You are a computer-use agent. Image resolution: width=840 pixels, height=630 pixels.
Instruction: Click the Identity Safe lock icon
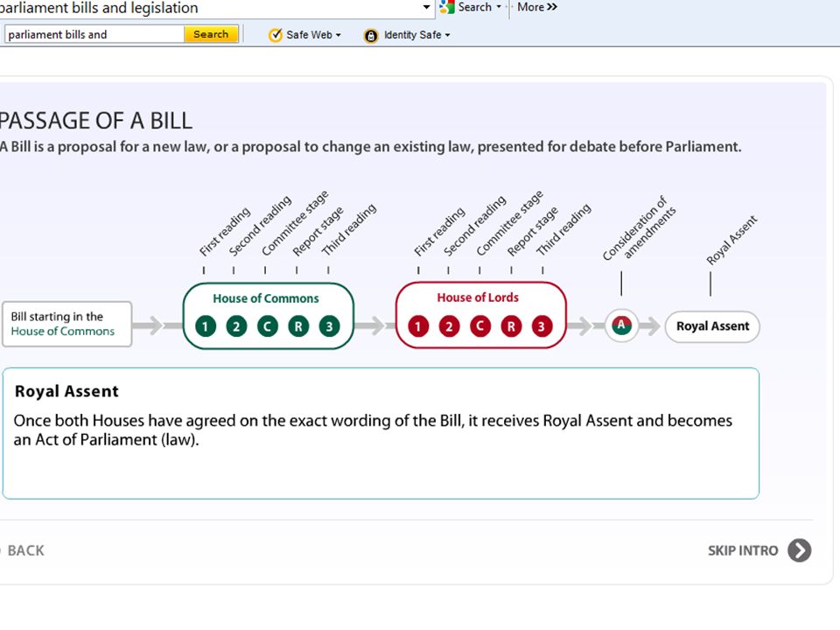pyautogui.click(x=371, y=36)
